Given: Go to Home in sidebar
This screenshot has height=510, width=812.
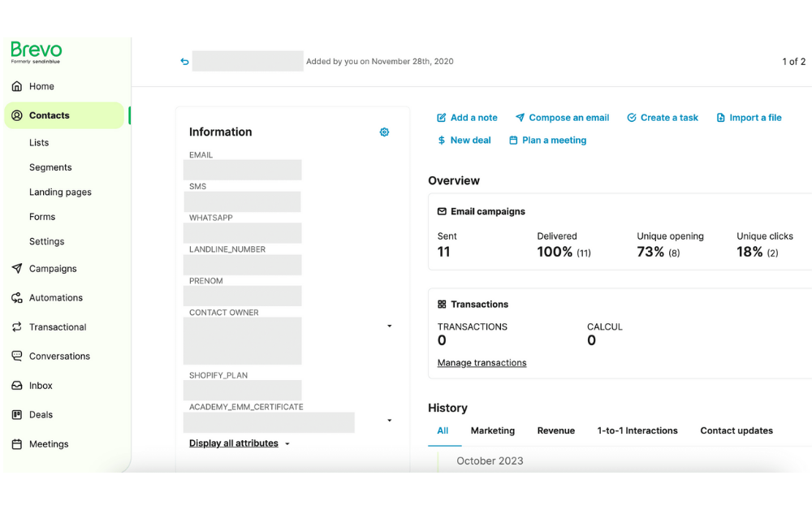Looking at the screenshot, I should pos(41,86).
